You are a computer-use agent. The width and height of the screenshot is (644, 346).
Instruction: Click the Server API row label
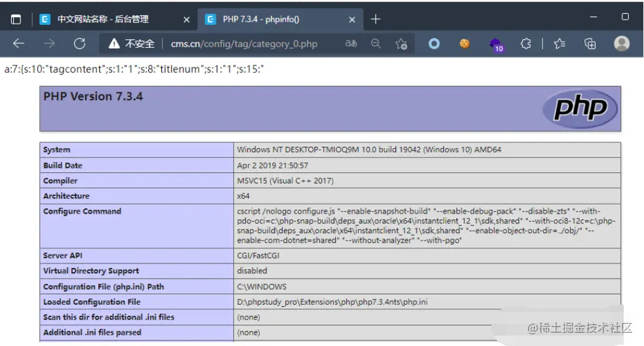click(63, 256)
